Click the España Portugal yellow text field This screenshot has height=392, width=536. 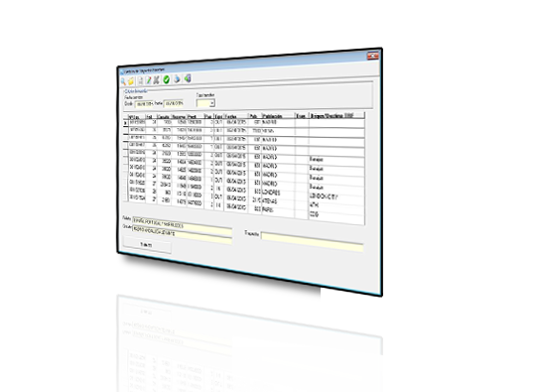182,225
